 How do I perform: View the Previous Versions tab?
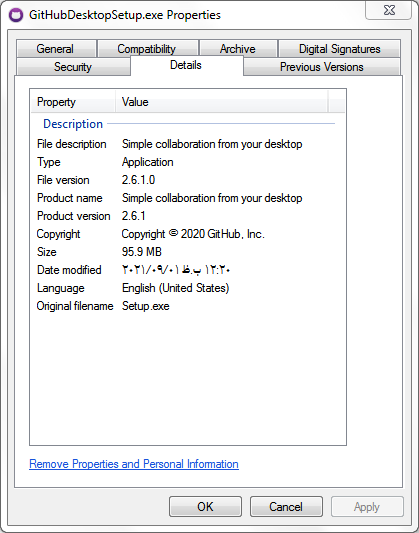point(322,67)
